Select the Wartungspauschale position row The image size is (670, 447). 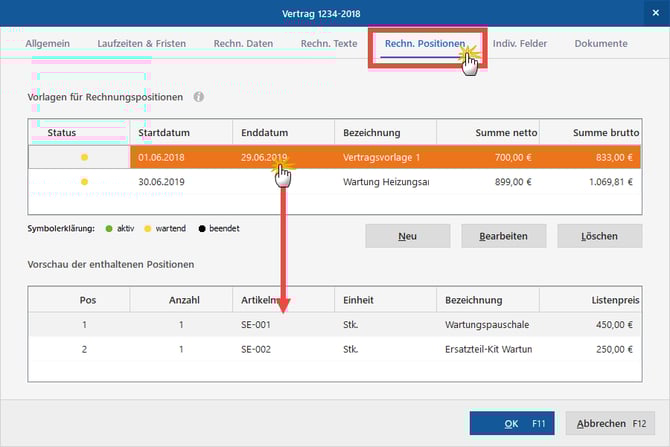488,325
